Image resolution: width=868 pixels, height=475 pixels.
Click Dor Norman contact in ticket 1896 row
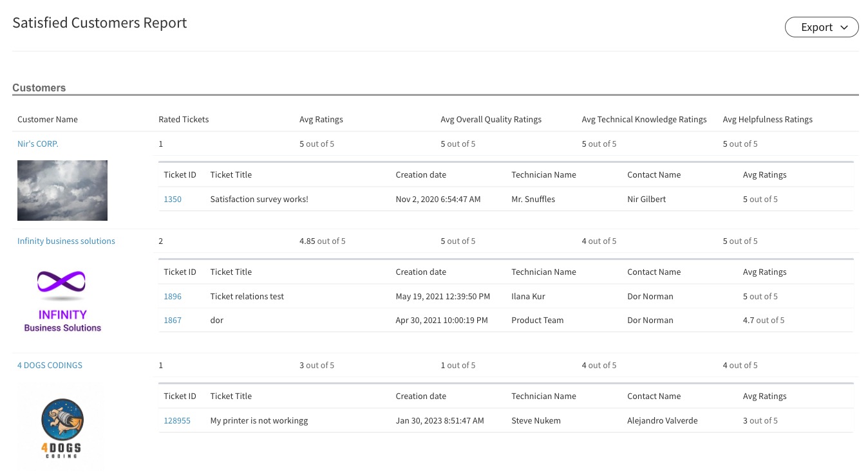650,297
